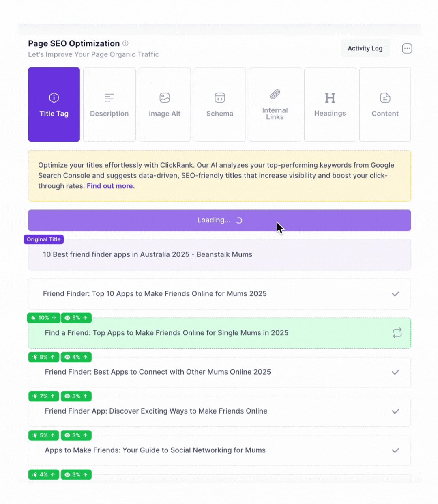Click the 5% impressions eye badge on green row
The width and height of the screenshot is (438, 504).
click(x=76, y=318)
